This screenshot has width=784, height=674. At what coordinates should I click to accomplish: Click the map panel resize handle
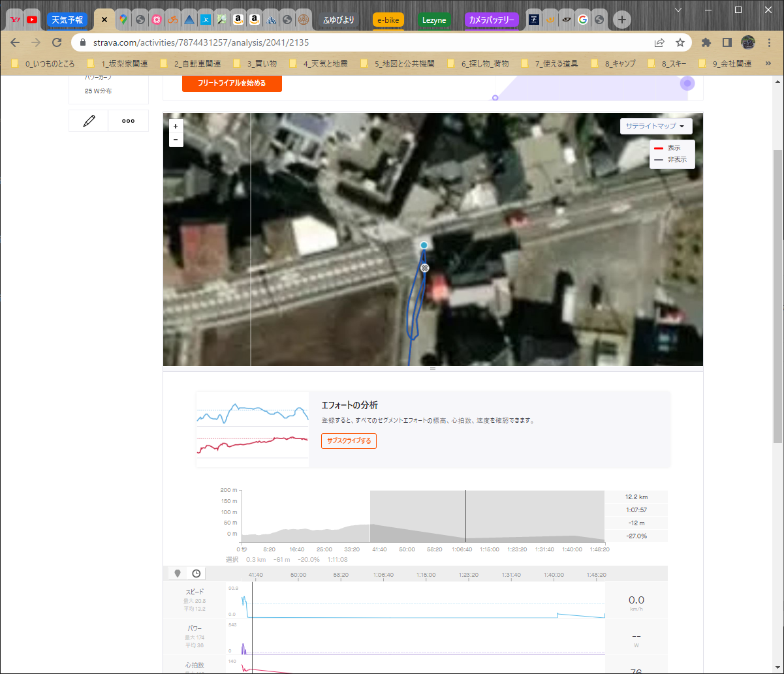[x=433, y=369]
